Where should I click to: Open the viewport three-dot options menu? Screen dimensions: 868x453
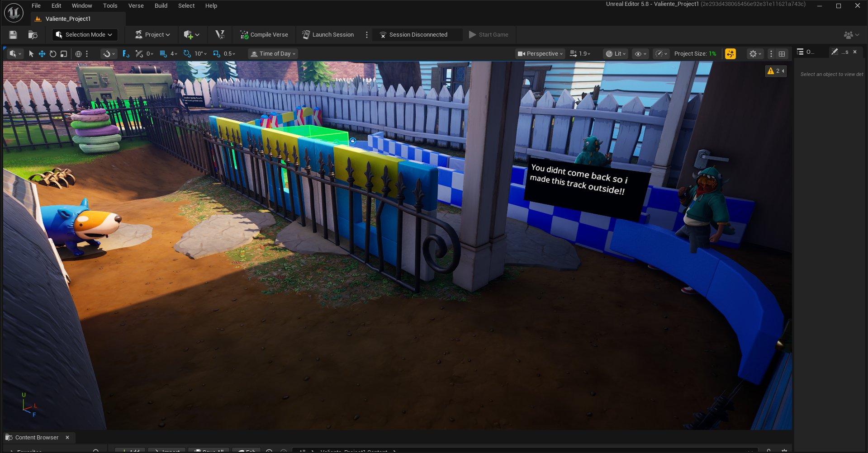771,54
